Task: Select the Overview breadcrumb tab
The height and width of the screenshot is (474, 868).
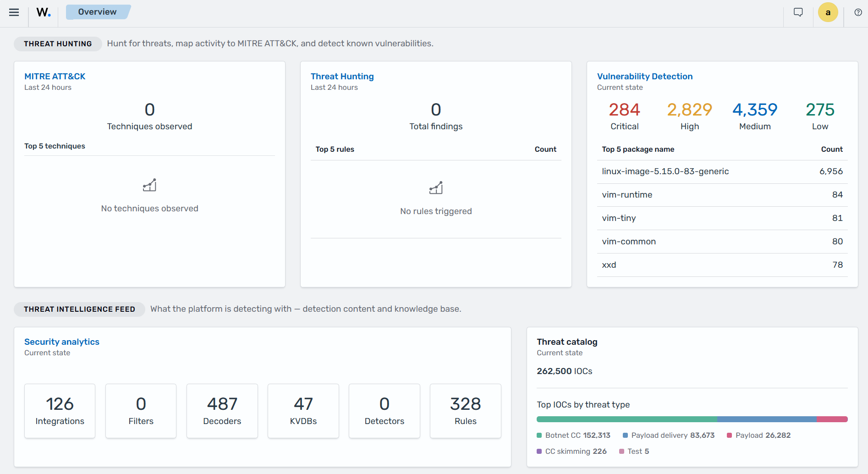Action: click(98, 12)
